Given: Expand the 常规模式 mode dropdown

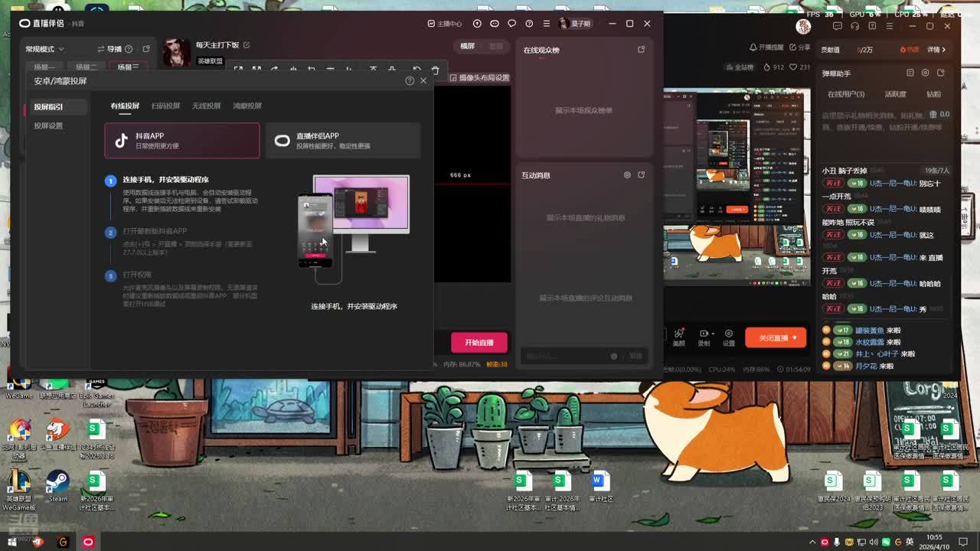Looking at the screenshot, I should click(44, 49).
